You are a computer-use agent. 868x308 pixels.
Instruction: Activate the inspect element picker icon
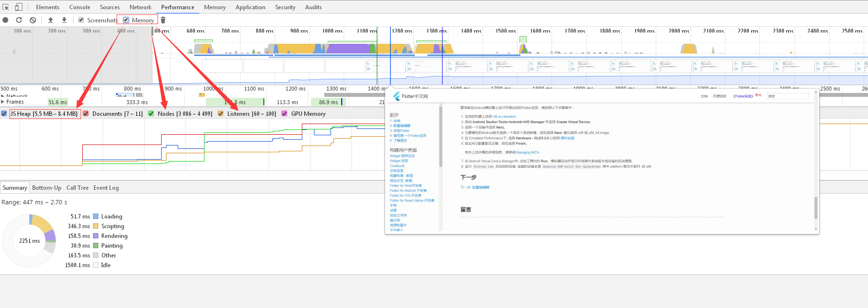(x=6, y=7)
